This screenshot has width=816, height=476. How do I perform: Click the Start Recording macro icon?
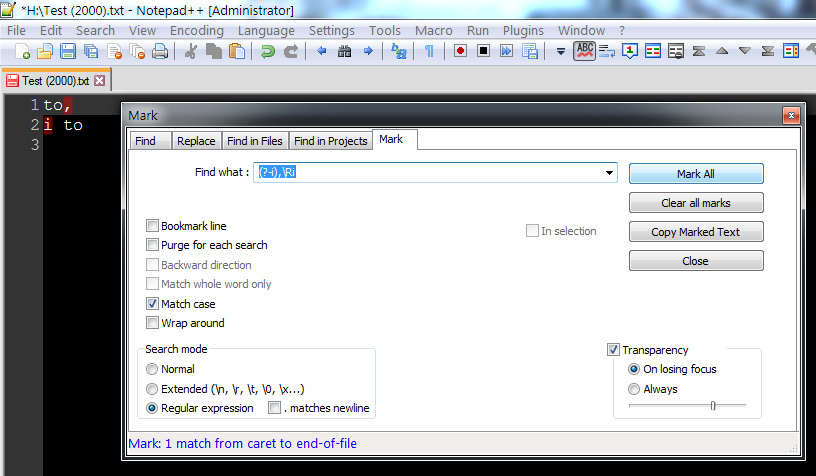pos(460,51)
